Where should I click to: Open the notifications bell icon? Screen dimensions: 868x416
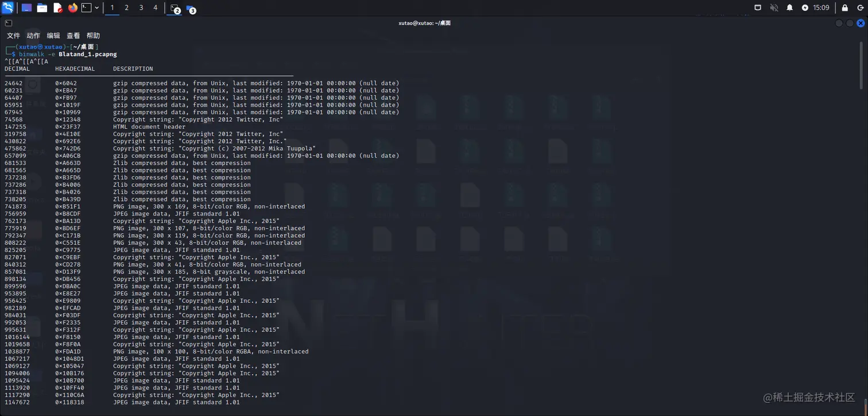point(789,7)
